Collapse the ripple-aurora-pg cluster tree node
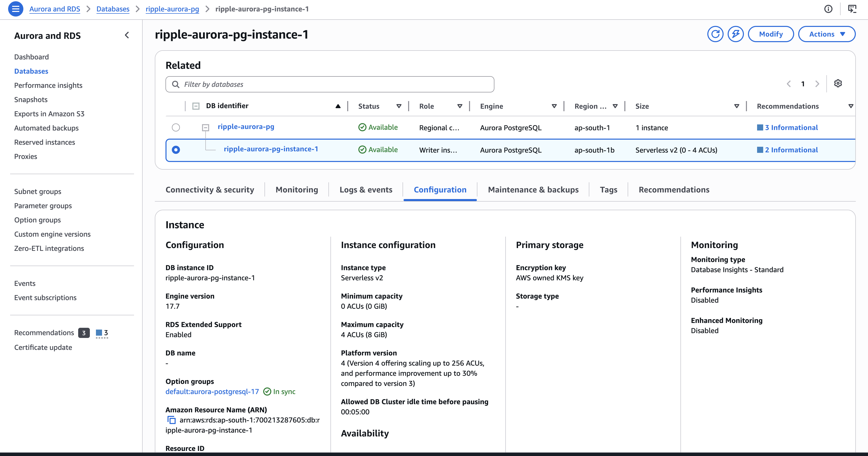868x456 pixels. pyautogui.click(x=206, y=127)
